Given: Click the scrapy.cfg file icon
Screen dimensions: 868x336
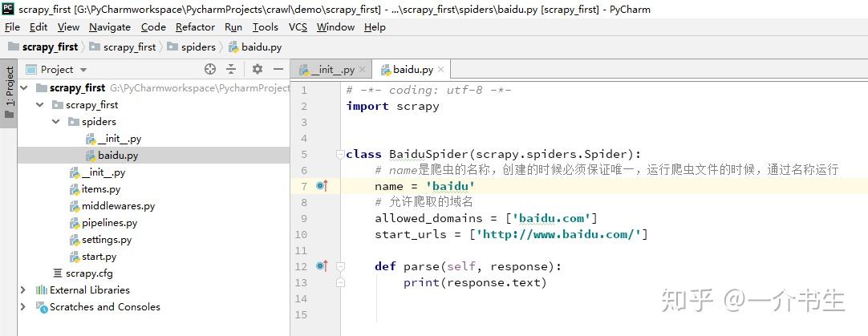Looking at the screenshot, I should tap(58, 273).
